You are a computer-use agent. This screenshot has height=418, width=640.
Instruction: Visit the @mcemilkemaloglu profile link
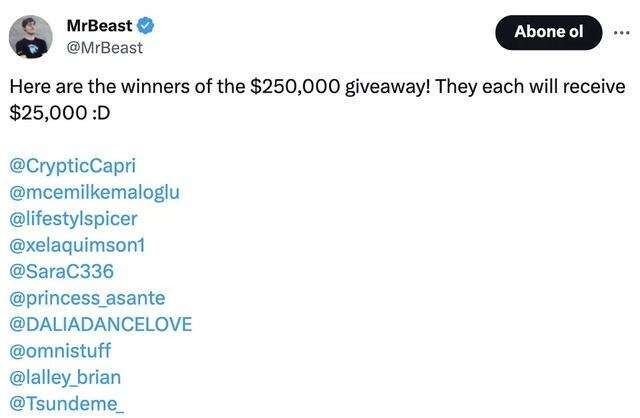[x=94, y=191]
